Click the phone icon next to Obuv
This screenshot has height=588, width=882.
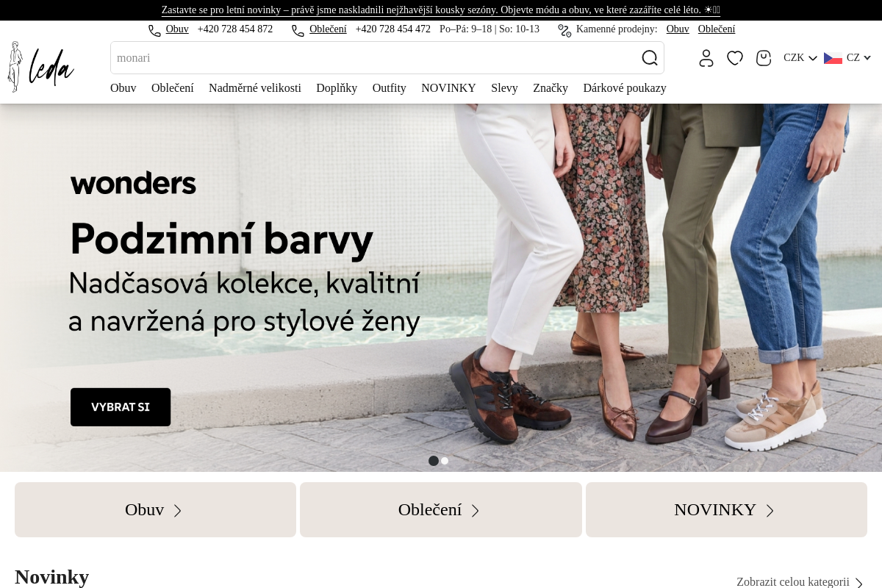(x=154, y=30)
